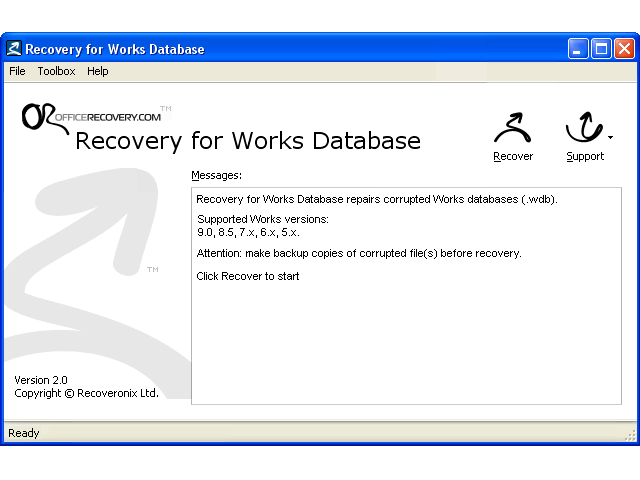Click the Recover arrow icon

point(513,128)
